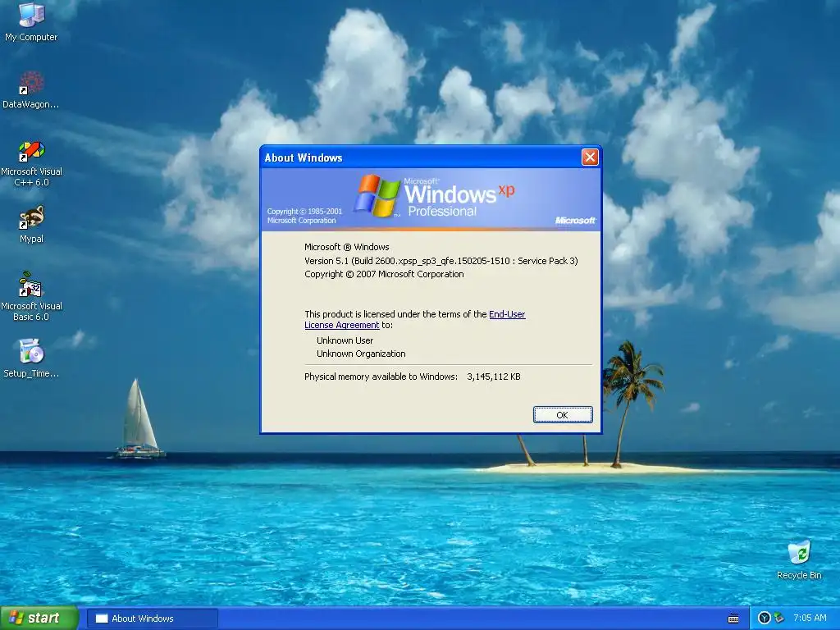The width and height of the screenshot is (840, 630).
Task: Click 'Physical memory available to Windows' label
Action: [x=381, y=377]
